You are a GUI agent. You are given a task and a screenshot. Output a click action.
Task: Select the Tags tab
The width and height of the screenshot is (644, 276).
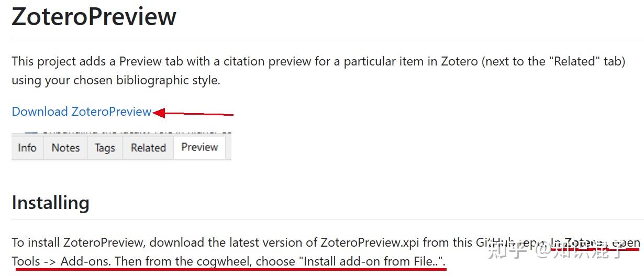[x=105, y=148]
